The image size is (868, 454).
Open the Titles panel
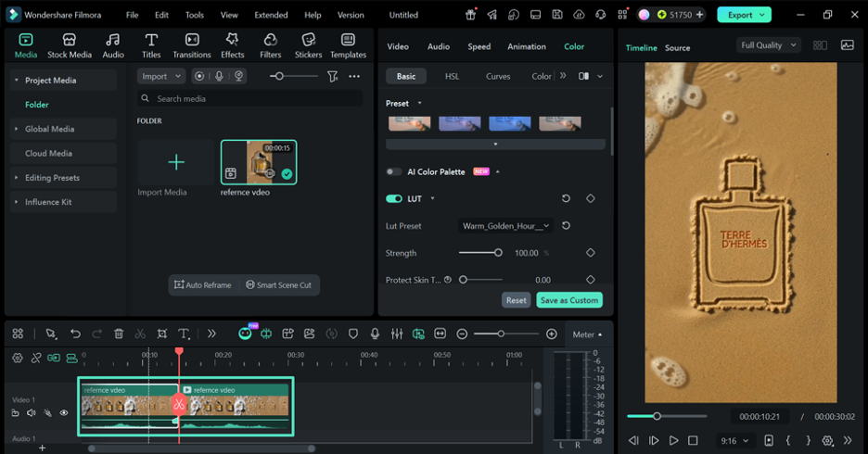pyautogui.click(x=151, y=46)
